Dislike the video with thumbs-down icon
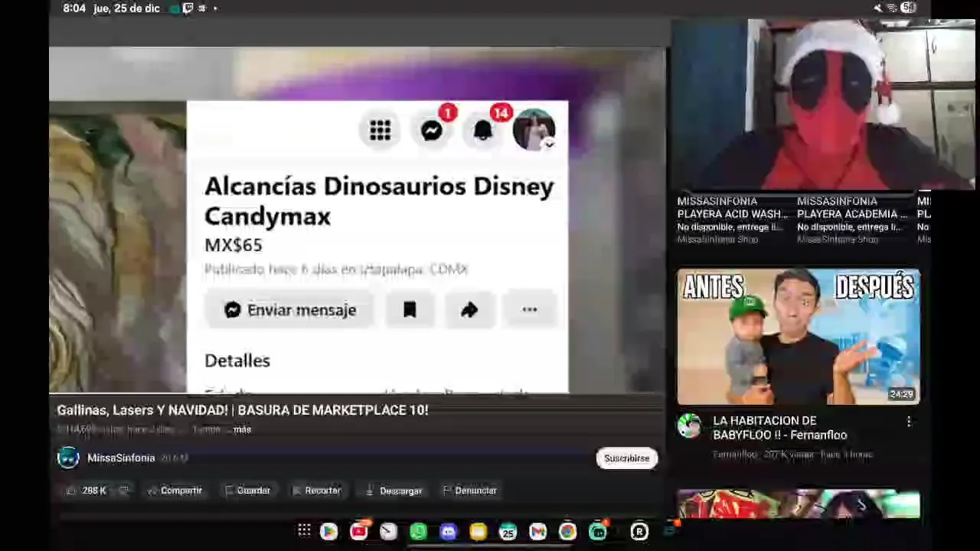 [124, 491]
